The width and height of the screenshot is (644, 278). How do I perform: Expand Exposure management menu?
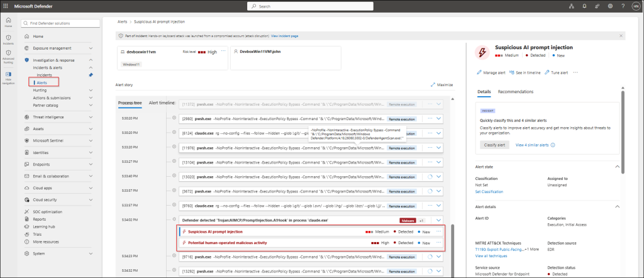tap(91, 48)
